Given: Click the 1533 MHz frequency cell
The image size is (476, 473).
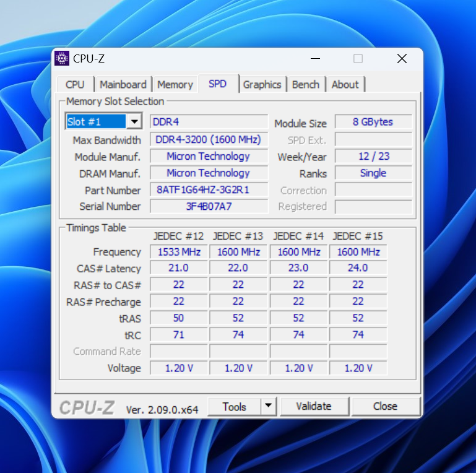Looking at the screenshot, I should click(x=179, y=252).
